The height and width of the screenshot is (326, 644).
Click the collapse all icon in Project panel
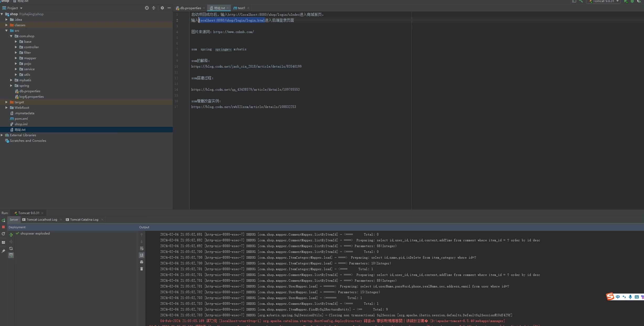[154, 8]
